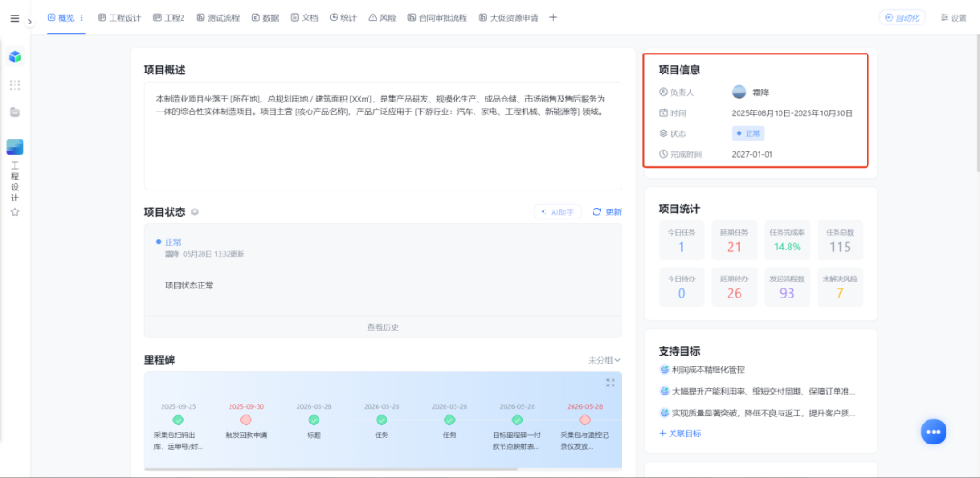980x478 pixels.
Task: Open the 概览 tab more-options dots
Action: tap(82, 17)
